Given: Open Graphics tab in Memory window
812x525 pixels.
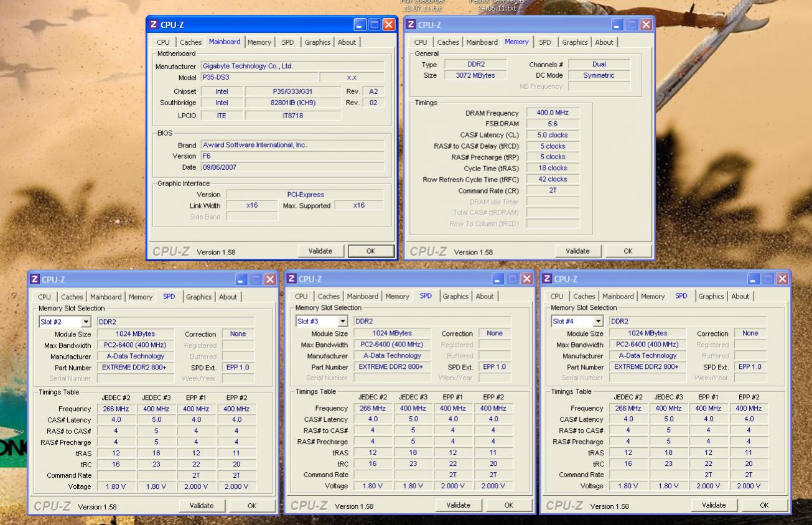Looking at the screenshot, I should pyautogui.click(x=574, y=42).
